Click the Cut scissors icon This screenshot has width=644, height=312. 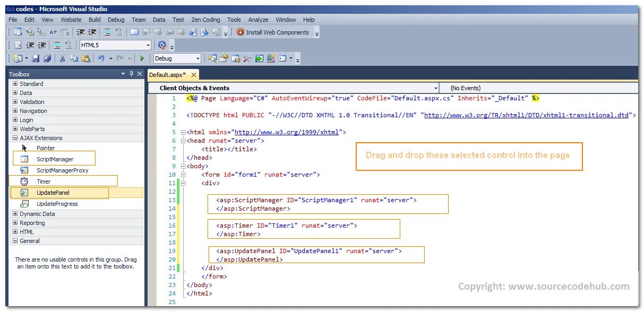(62, 58)
